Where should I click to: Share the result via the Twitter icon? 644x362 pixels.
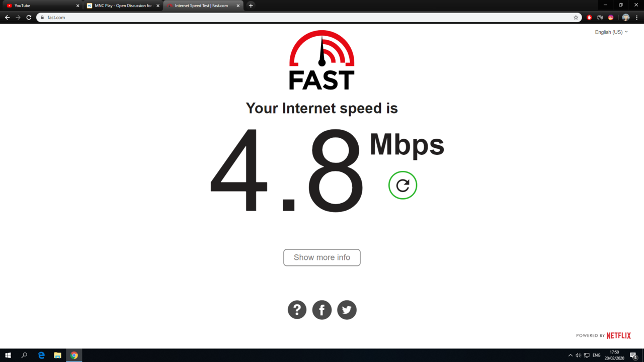(347, 310)
